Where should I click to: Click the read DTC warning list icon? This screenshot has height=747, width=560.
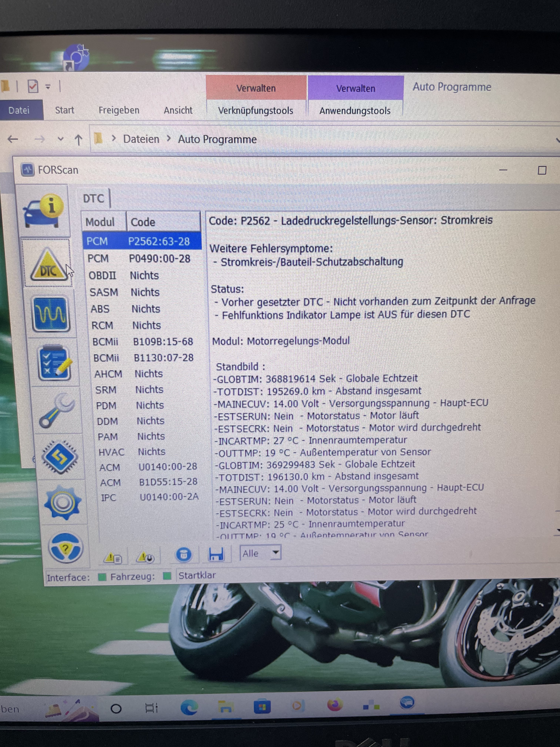click(x=113, y=557)
